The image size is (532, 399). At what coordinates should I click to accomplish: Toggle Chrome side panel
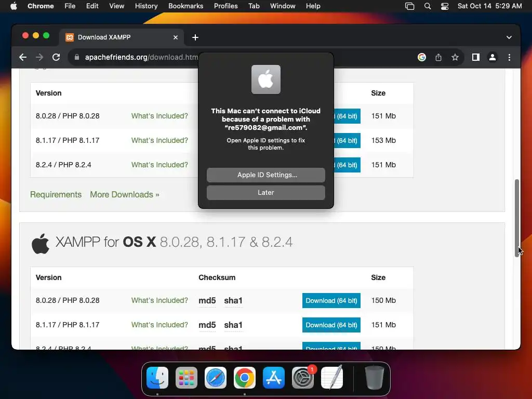tap(476, 57)
